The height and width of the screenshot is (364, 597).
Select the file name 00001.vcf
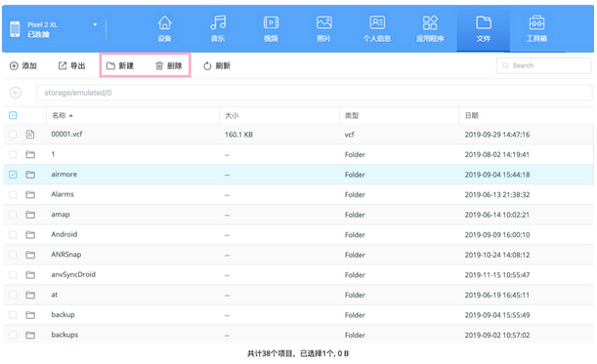[66, 134]
